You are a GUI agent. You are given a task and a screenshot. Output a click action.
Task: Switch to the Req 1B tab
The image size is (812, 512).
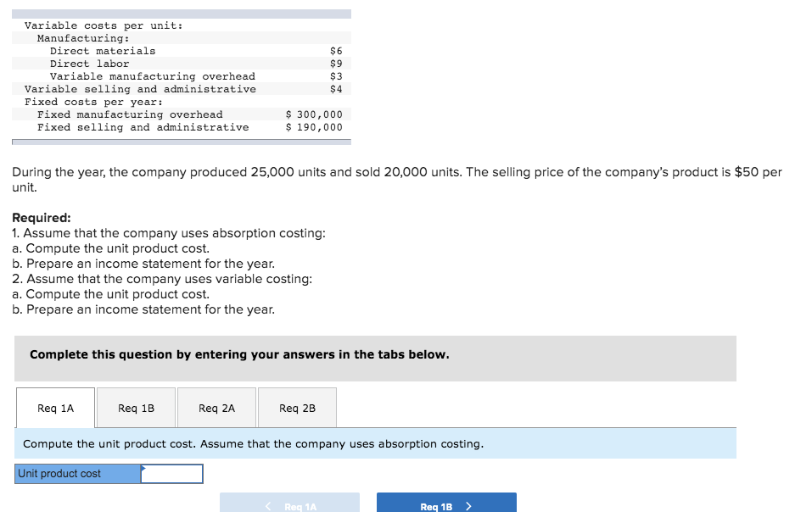click(136, 407)
